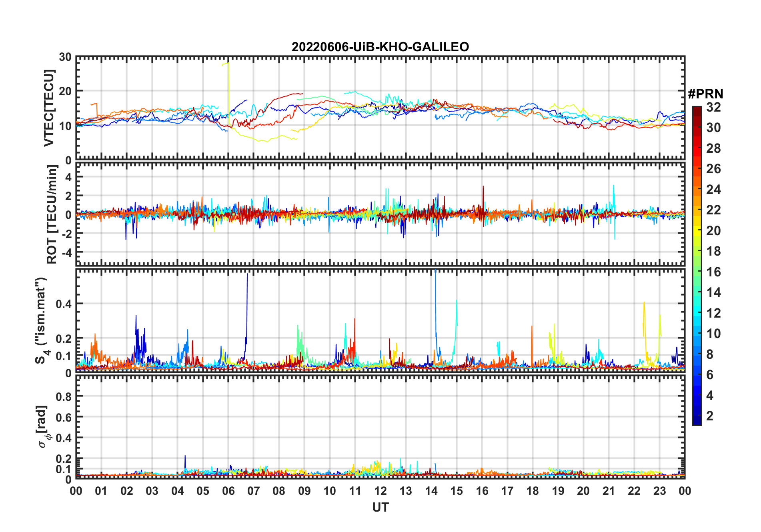Click the UT x-axis label
This screenshot has width=761, height=532.
coord(380,507)
